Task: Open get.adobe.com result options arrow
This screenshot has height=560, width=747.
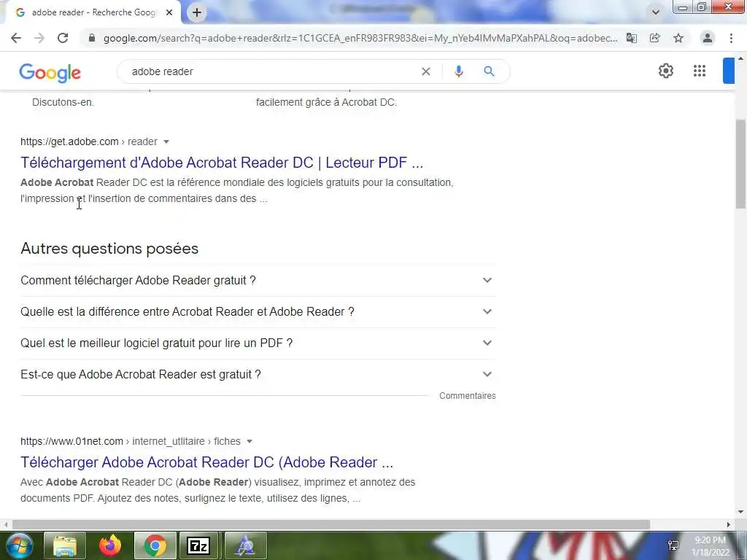Action: [166, 142]
